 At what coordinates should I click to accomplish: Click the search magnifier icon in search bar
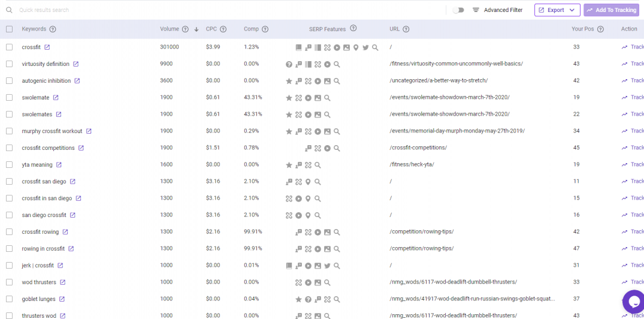(x=10, y=10)
